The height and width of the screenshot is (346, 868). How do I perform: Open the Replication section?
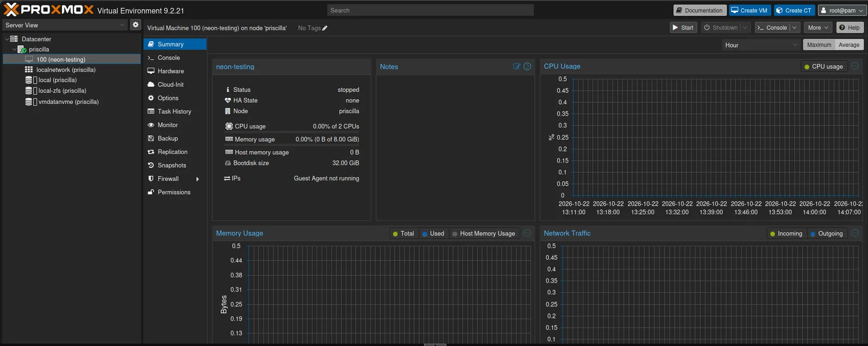click(x=175, y=152)
